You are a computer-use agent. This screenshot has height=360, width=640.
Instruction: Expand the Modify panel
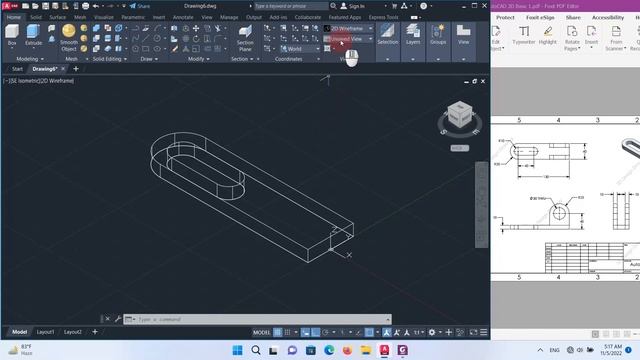199,59
